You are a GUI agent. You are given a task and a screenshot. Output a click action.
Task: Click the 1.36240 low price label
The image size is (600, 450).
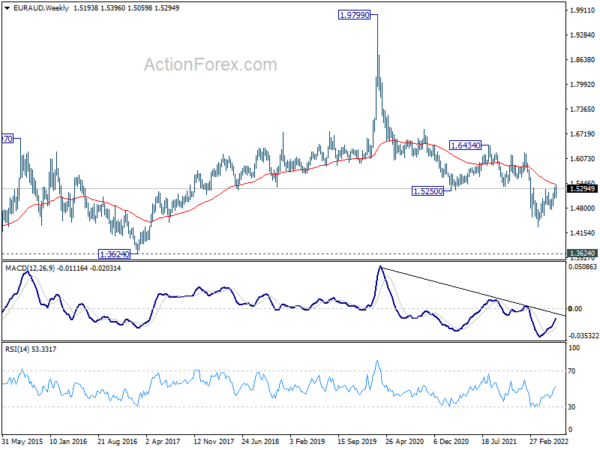pyautogui.click(x=114, y=254)
